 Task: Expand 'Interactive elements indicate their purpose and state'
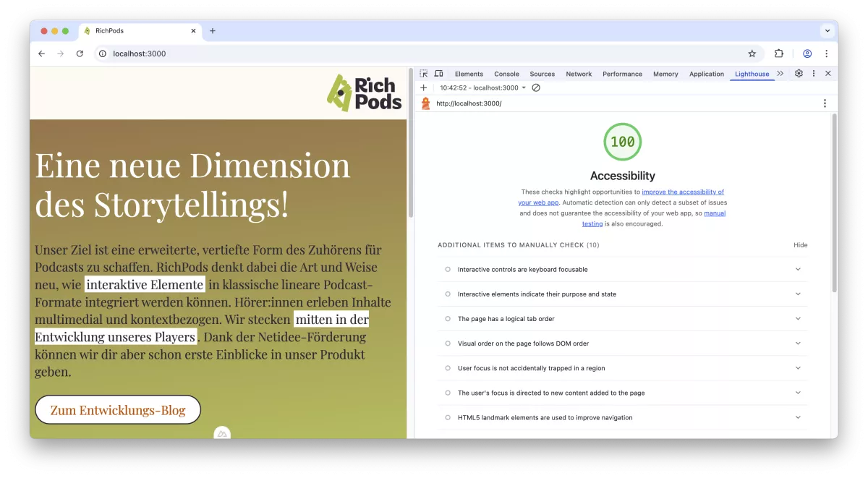[x=798, y=294]
